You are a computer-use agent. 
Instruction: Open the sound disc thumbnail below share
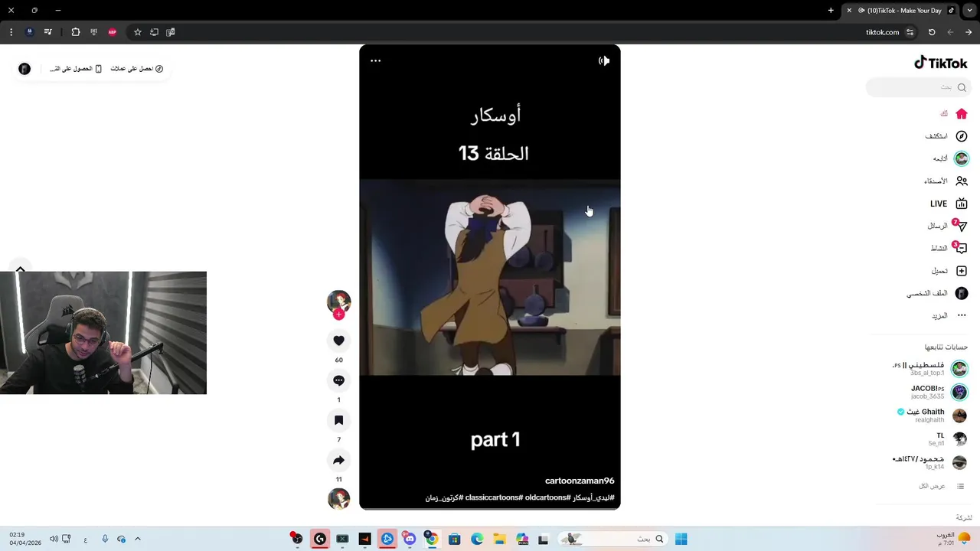point(338,499)
